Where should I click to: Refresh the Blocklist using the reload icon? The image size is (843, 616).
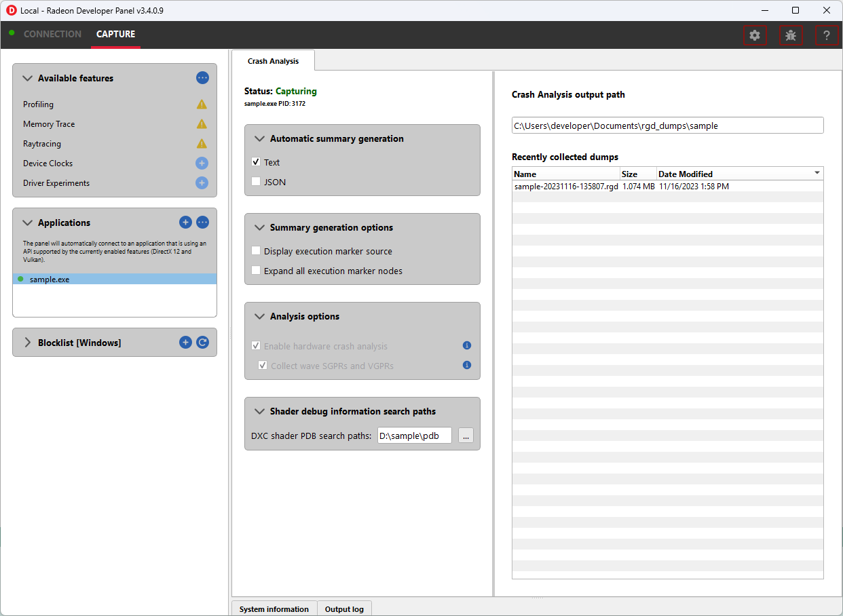pos(202,343)
